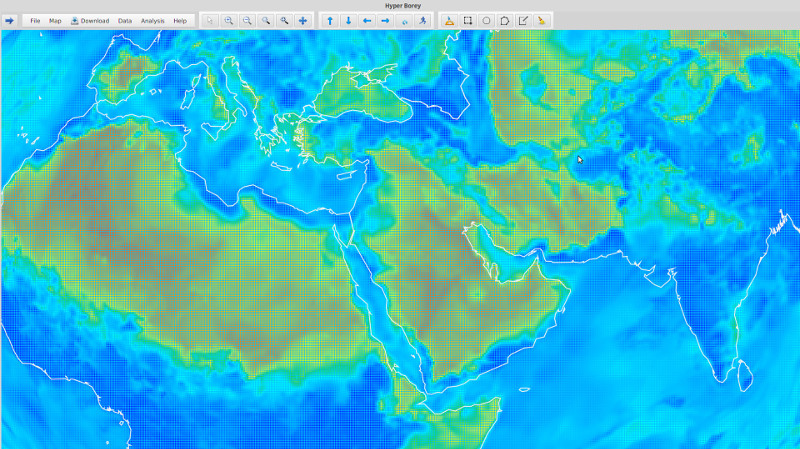
Task: Shift the map left with the left arrow
Action: (367, 21)
